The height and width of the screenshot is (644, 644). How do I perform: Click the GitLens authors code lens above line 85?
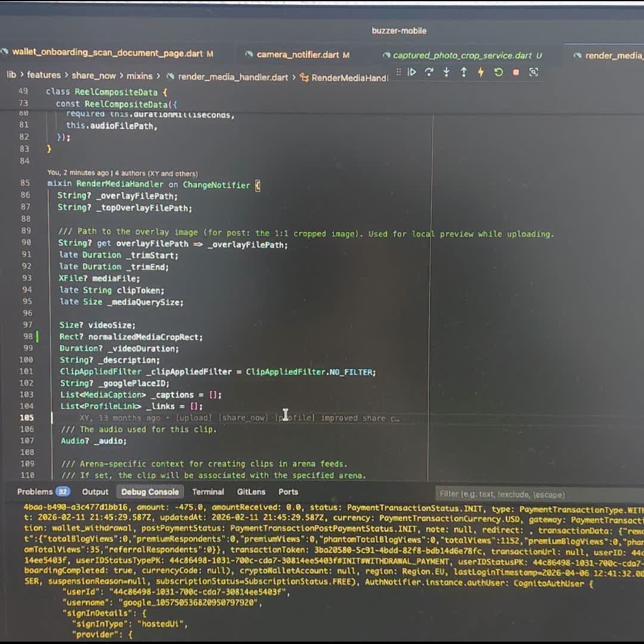click(x=122, y=173)
